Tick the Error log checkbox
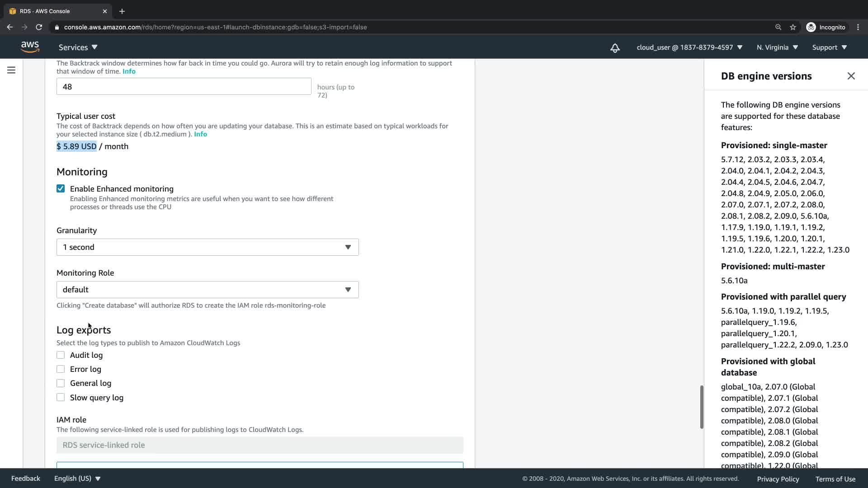 [x=61, y=369]
